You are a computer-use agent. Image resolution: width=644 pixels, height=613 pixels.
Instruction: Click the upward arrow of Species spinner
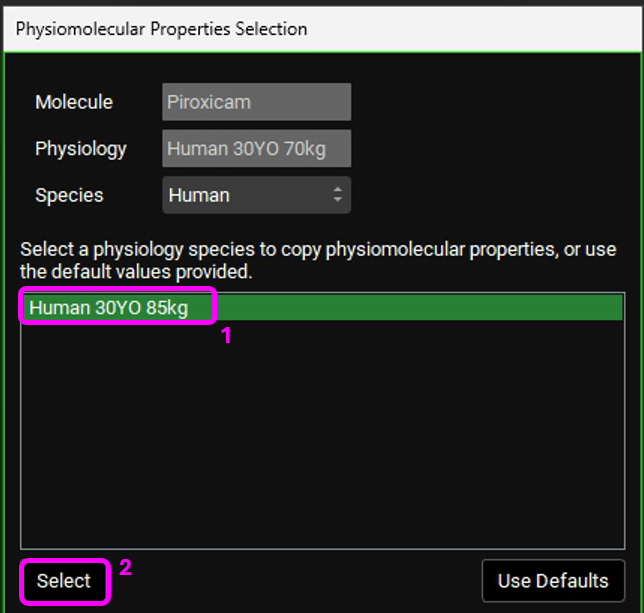(337, 190)
